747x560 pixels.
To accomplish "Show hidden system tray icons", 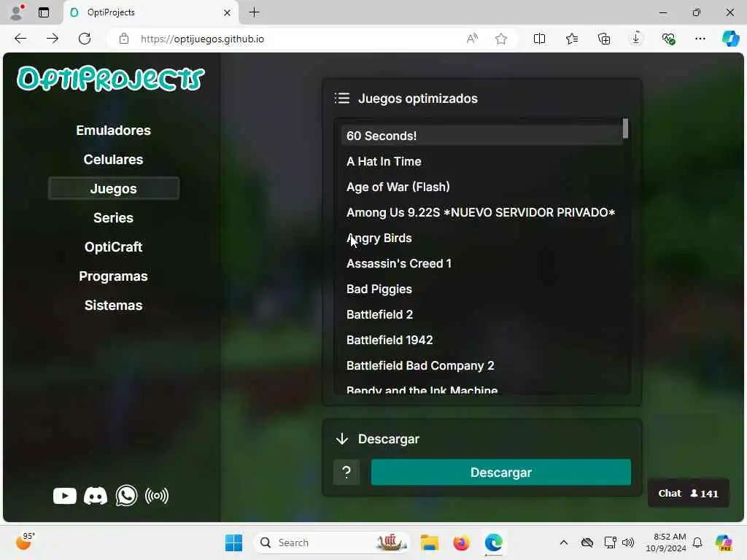I will [564, 542].
